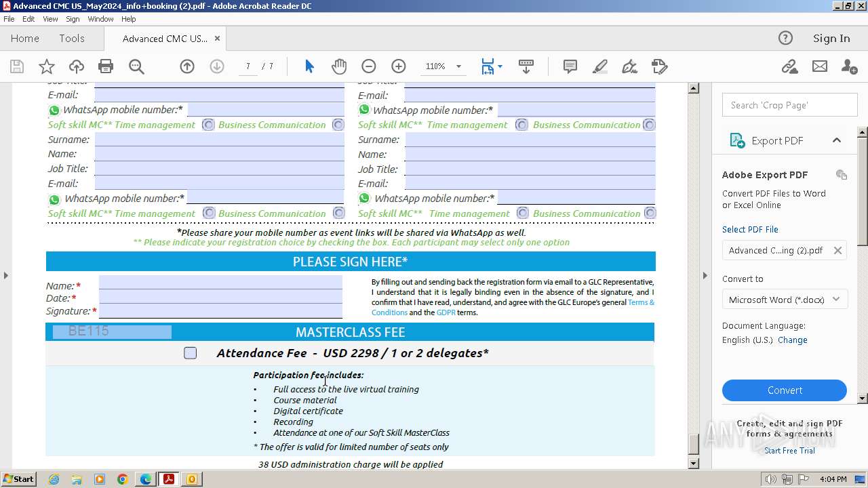Open the GDPR link
Image resolution: width=868 pixels, height=488 pixels.
446,312
